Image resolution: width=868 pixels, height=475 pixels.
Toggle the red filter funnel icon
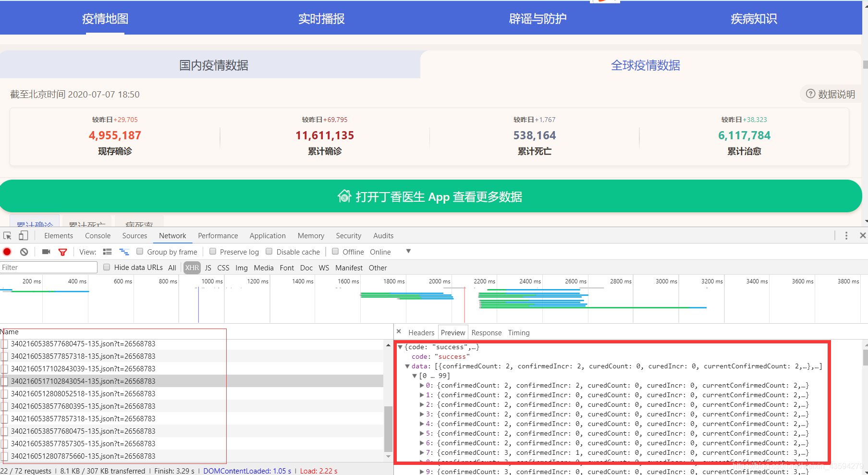point(62,252)
